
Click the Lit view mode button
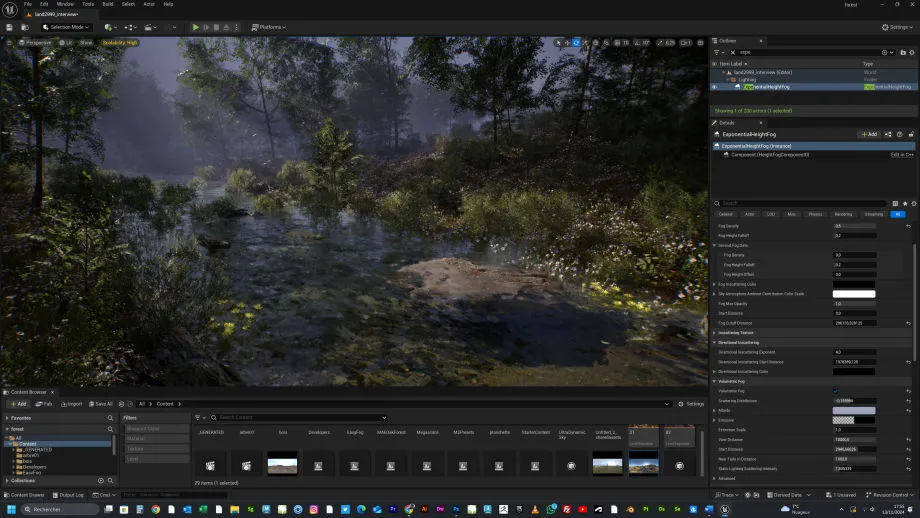(66, 43)
